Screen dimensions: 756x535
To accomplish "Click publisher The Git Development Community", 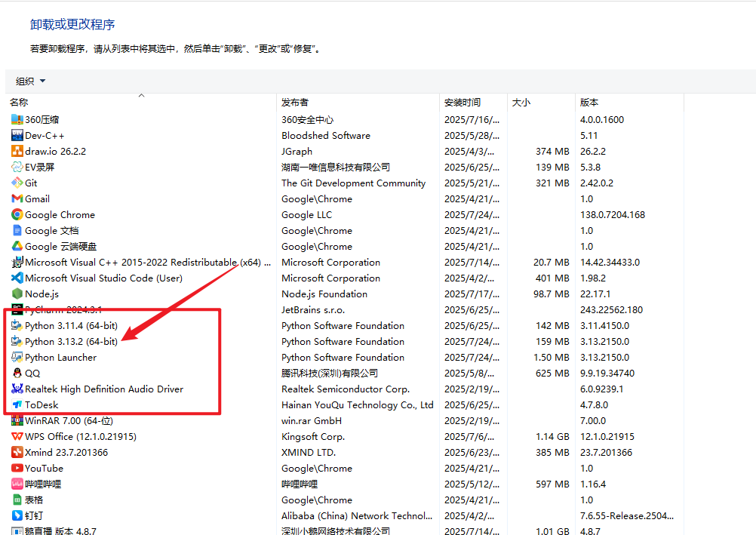I will [x=353, y=183].
